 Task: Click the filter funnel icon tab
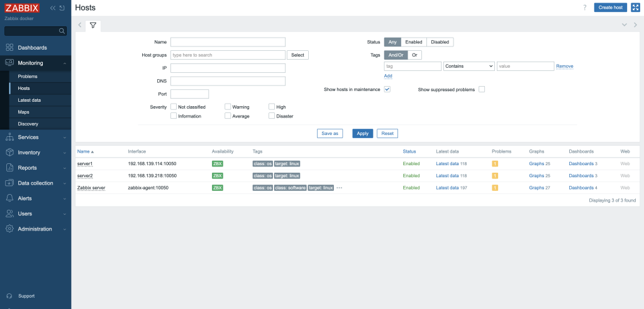92,25
